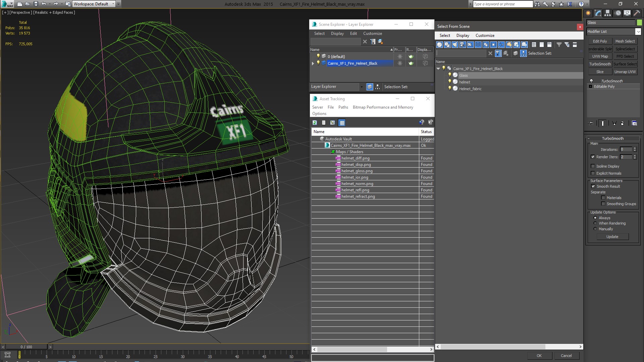Click Select None icon in Select From Scene
The width and height of the screenshot is (644, 362).
pyautogui.click(x=542, y=45)
